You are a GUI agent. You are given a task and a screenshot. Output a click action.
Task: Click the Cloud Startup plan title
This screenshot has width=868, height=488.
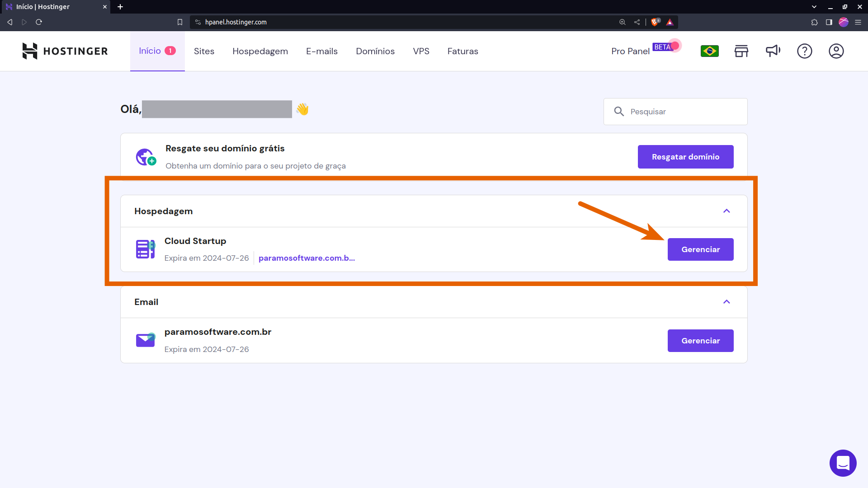click(x=195, y=241)
